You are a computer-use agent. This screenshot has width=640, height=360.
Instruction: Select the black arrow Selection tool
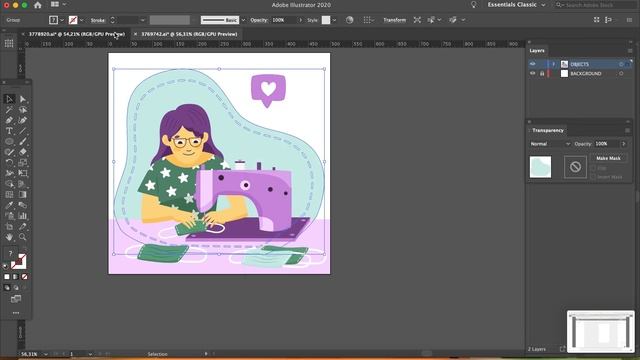(x=9, y=99)
